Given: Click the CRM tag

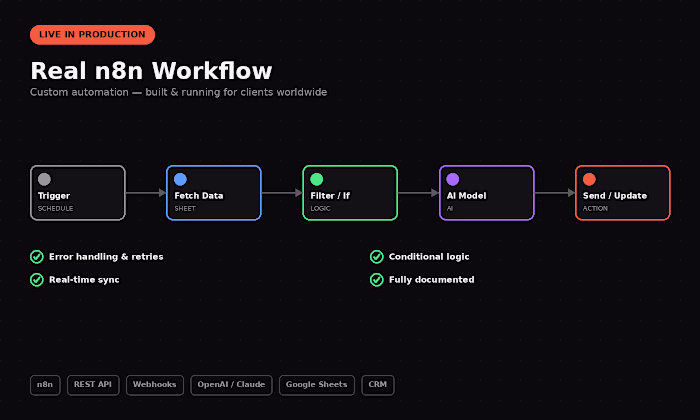Looking at the screenshot, I should 378,385.
